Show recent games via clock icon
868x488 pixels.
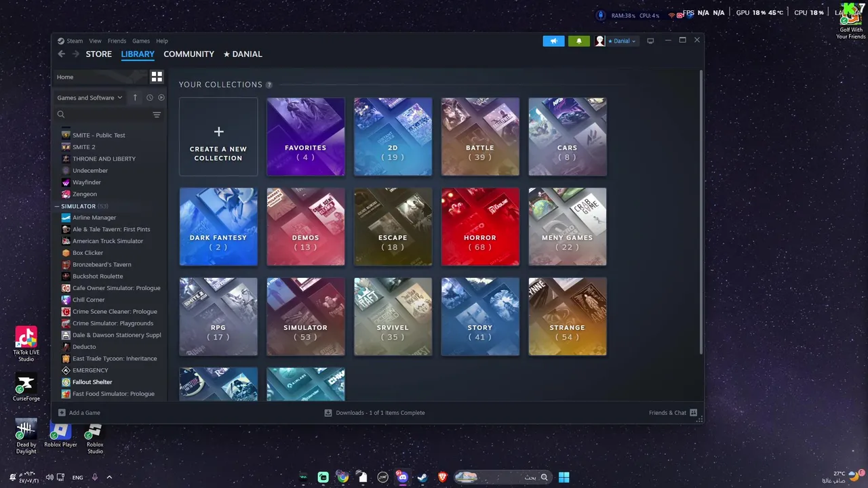pos(150,98)
